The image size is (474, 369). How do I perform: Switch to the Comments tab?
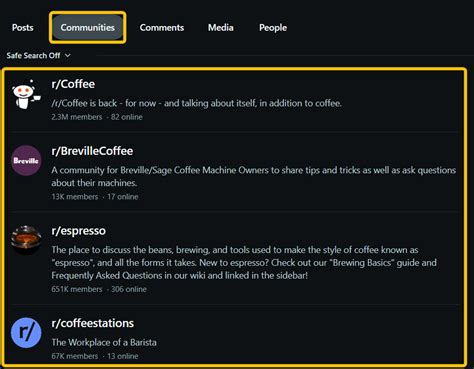[x=162, y=28]
